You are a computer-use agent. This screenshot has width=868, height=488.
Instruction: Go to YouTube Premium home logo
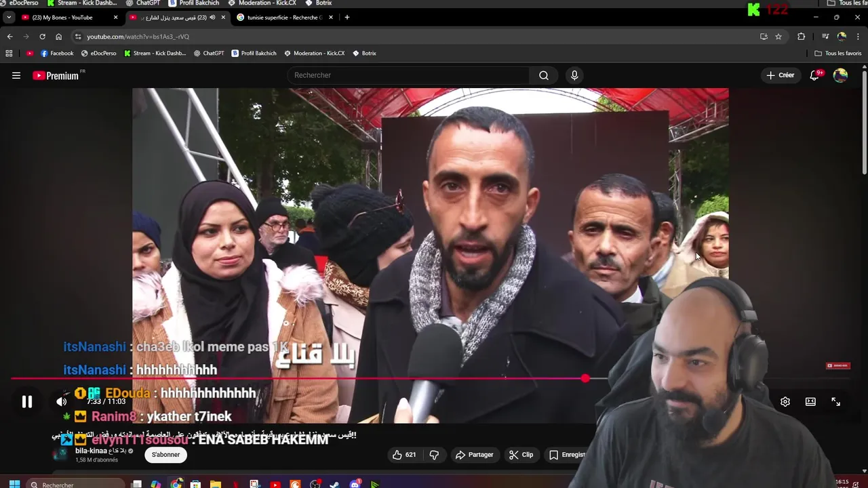(56, 75)
